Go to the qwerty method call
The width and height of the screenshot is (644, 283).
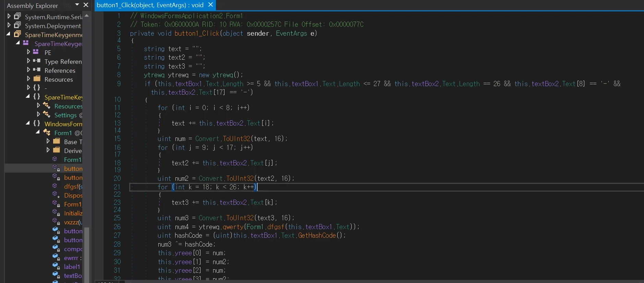(x=233, y=227)
